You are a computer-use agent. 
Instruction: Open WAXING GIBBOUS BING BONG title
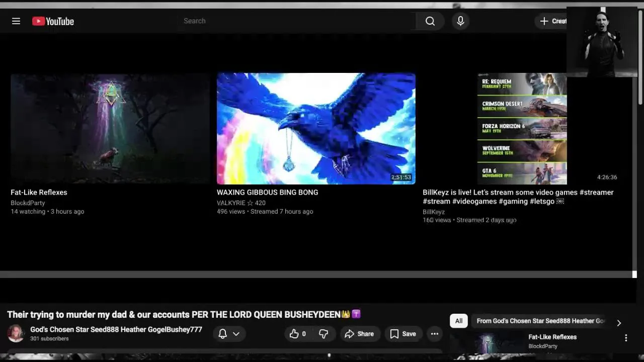point(267,193)
